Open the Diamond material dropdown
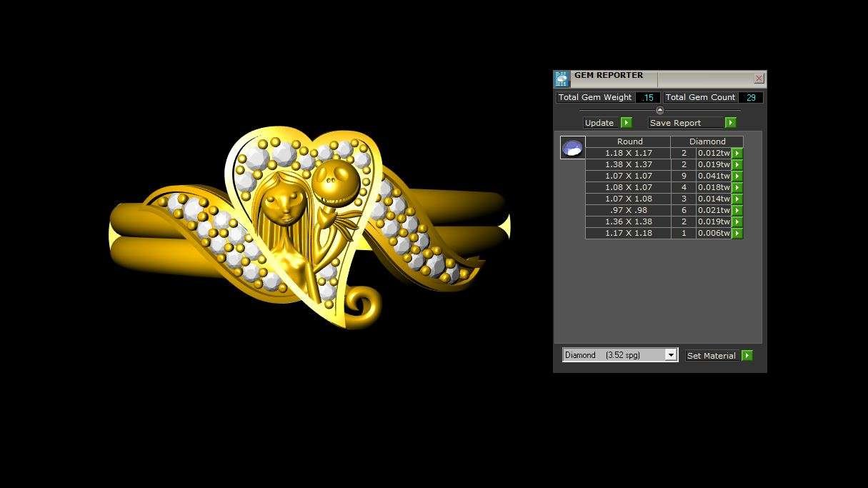The width and height of the screenshot is (868, 488). (670, 355)
